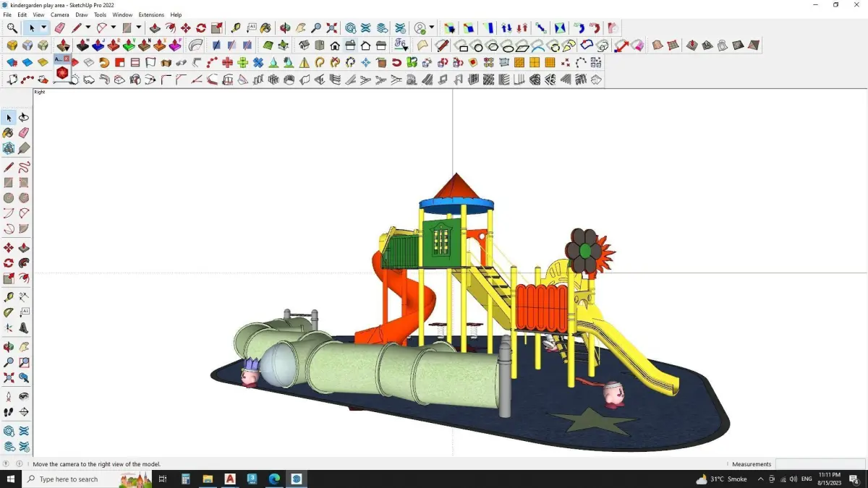The height and width of the screenshot is (488, 868).
Task: Show hidden tray icons chevron
Action: (x=760, y=479)
